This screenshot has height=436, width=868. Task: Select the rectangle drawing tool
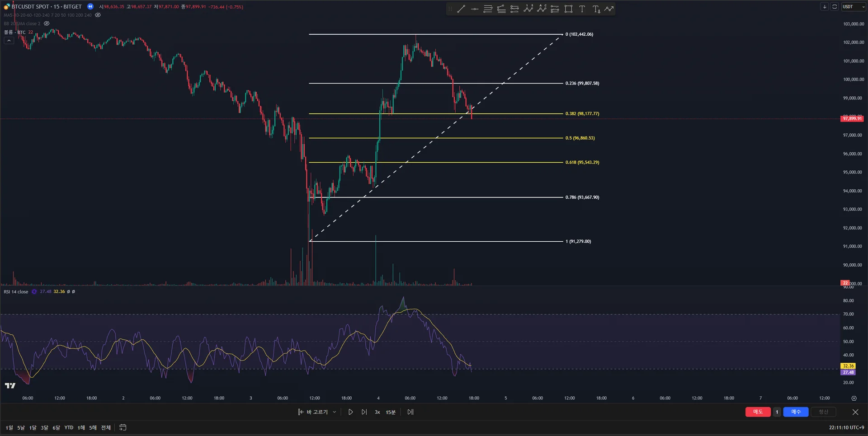click(x=569, y=9)
